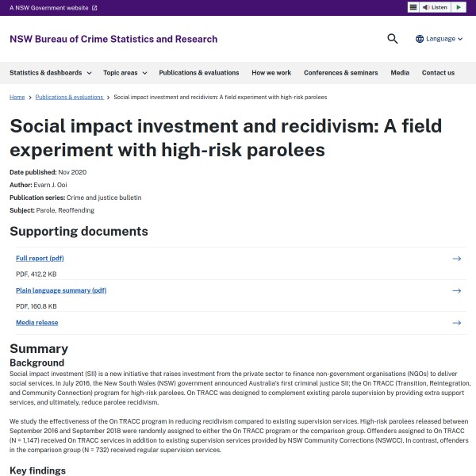Click the globe Language icon
The image size is (476, 476).
coord(420,39)
